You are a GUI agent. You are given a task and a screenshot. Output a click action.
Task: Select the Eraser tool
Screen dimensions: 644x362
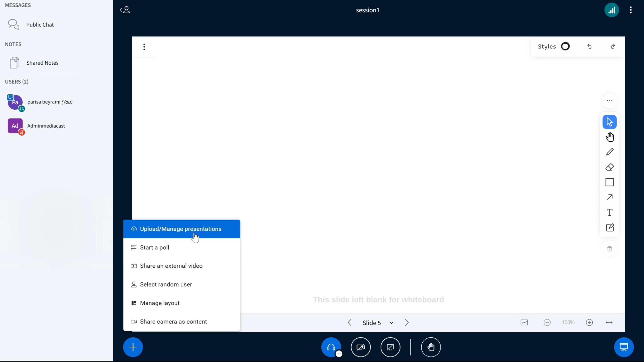coord(610,167)
